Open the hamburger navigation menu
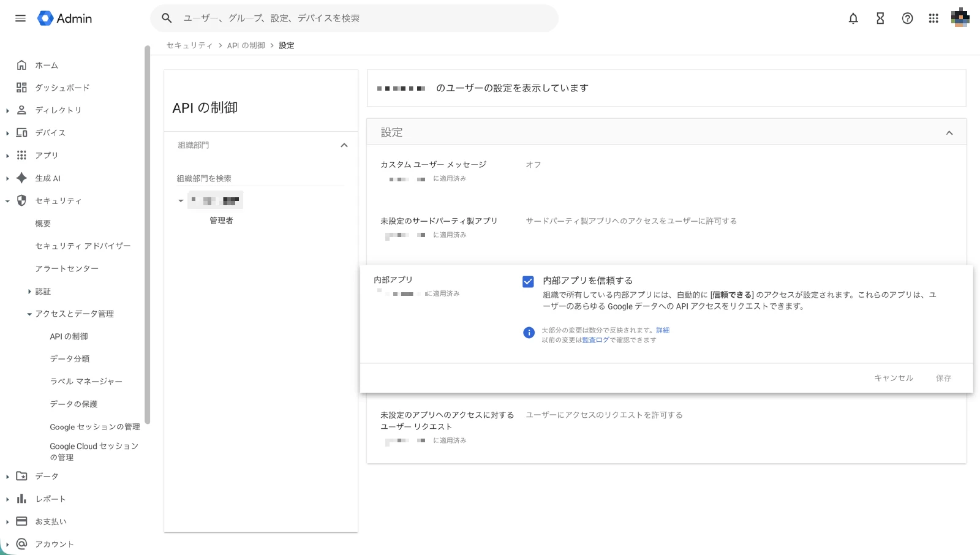980x555 pixels. pyautogui.click(x=20, y=18)
